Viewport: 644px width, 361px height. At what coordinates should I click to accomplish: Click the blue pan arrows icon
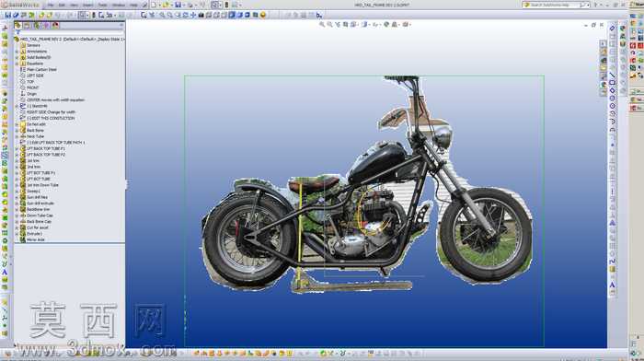(x=193, y=16)
